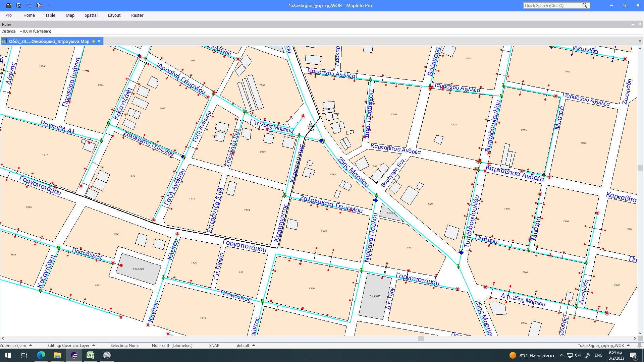644x362 pixels.
Task: Expand the Zoom level status bar menu
Action: pos(31,345)
